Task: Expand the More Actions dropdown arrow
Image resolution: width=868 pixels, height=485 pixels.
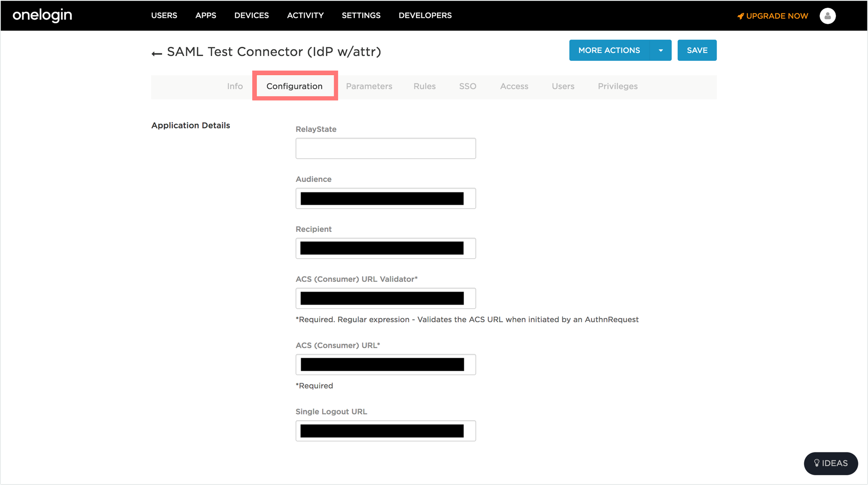Action: [661, 50]
